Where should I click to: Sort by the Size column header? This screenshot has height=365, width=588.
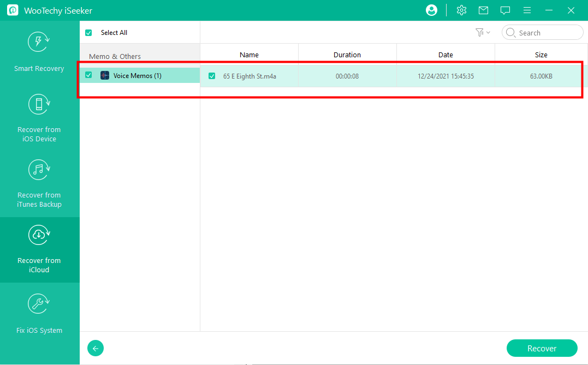pyautogui.click(x=541, y=55)
